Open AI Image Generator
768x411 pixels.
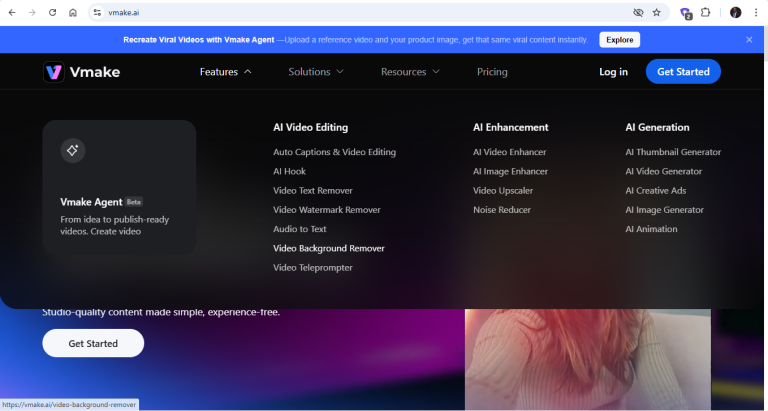click(664, 210)
